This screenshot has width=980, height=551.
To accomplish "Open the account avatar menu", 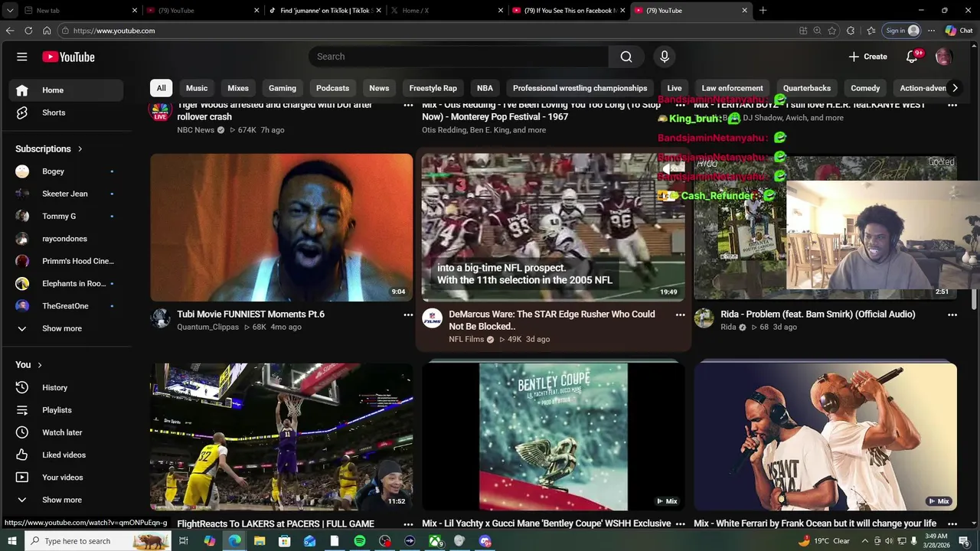I will pos(943,57).
